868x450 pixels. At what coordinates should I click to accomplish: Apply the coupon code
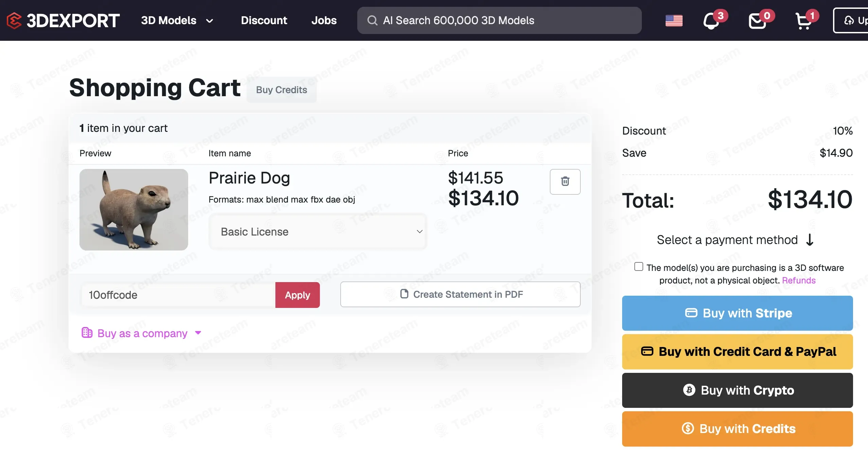pos(297,295)
